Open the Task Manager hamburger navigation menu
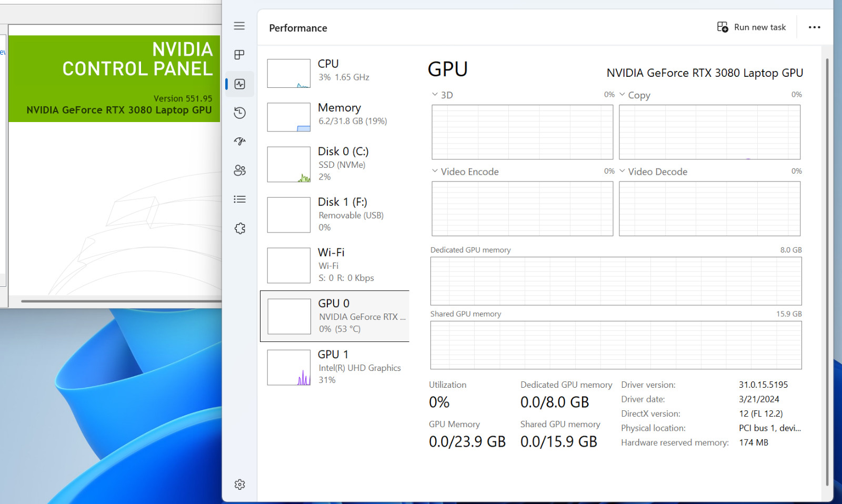Screen dimensions: 842x504 [x=239, y=26]
